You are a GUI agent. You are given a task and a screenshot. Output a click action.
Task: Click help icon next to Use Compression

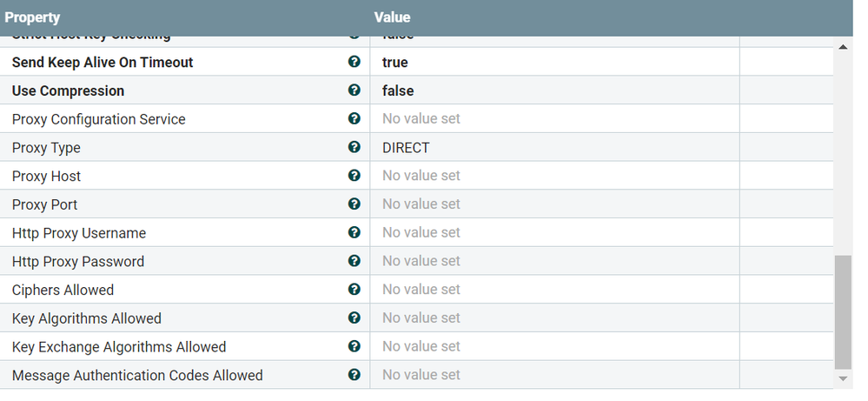click(354, 90)
